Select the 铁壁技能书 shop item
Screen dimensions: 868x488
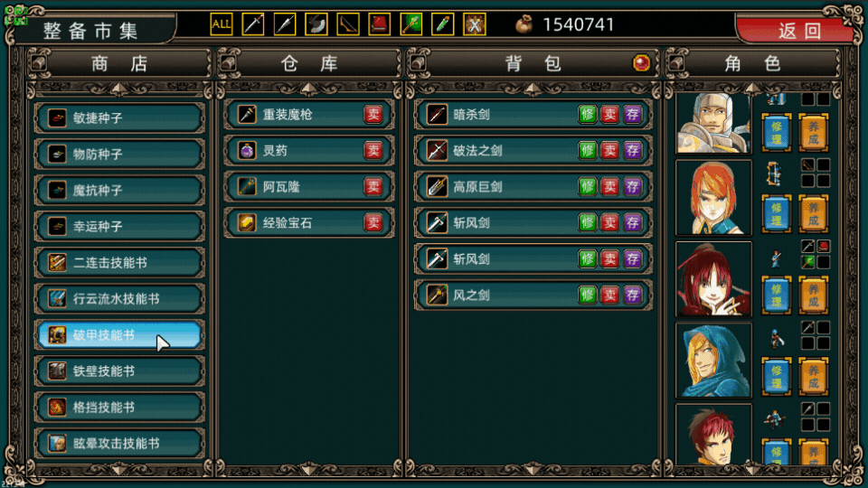[119, 371]
